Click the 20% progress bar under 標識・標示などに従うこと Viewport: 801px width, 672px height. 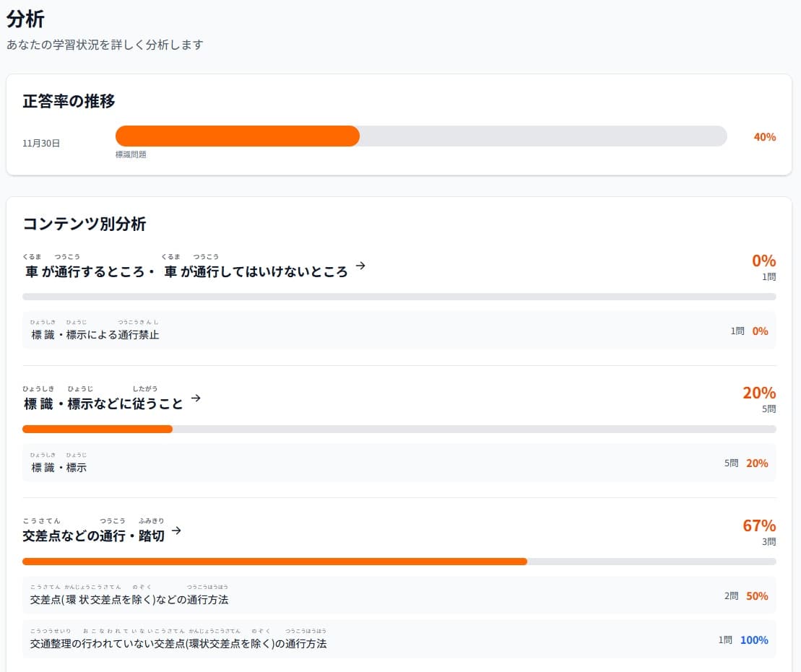(400, 429)
